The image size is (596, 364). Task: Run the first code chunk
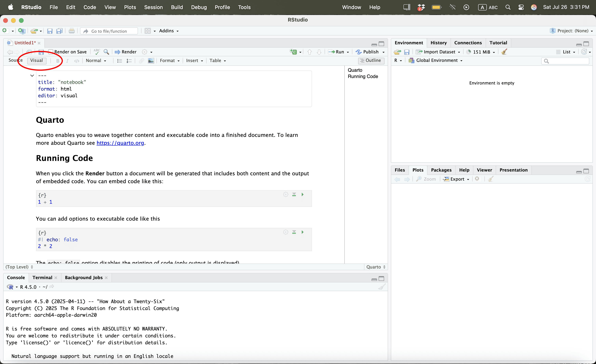[x=302, y=195]
